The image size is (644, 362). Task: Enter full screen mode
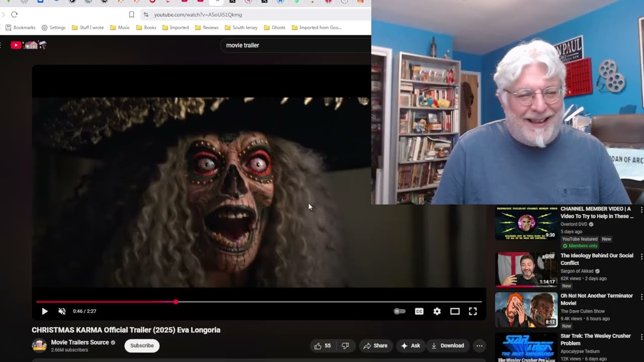click(473, 311)
